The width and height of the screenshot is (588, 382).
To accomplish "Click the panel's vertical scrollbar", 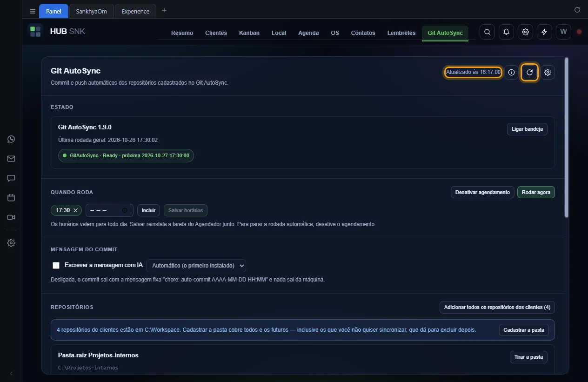I will point(566,137).
